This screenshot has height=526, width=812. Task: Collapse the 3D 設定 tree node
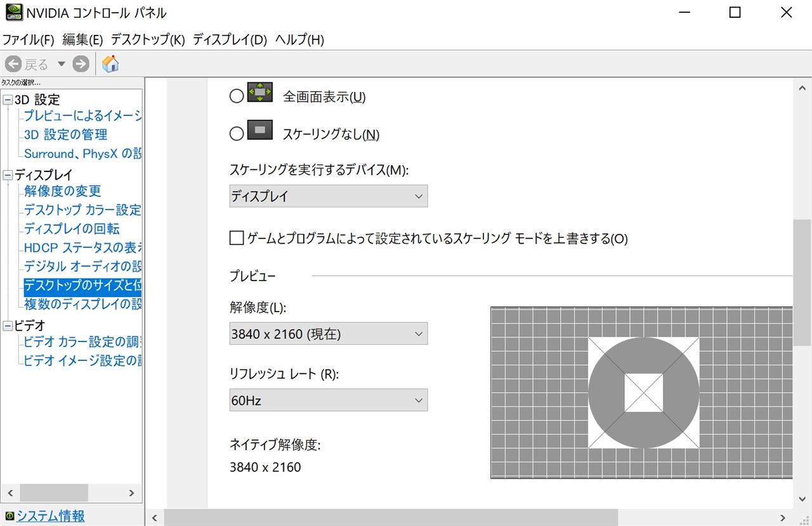8,100
